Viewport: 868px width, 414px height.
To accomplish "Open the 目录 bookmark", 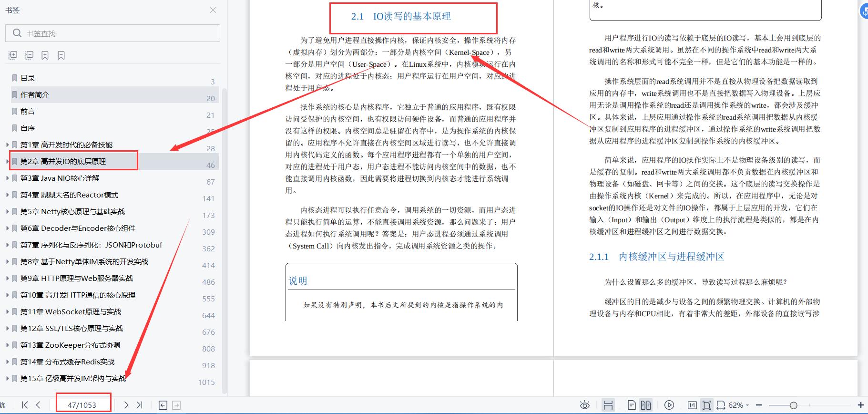I will point(28,78).
